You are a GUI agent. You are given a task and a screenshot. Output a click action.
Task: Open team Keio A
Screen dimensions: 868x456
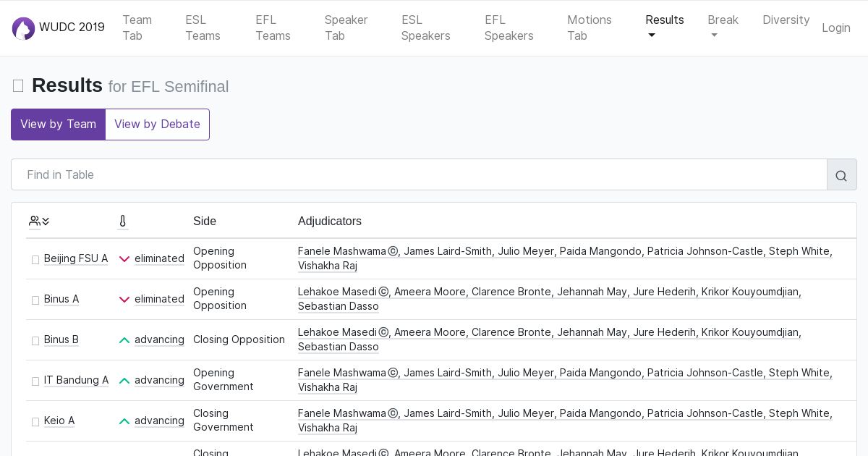59,421
